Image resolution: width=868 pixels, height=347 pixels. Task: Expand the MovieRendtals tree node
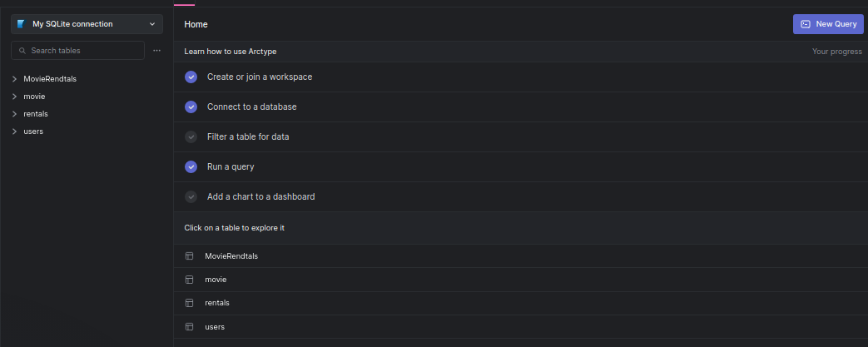pos(15,79)
